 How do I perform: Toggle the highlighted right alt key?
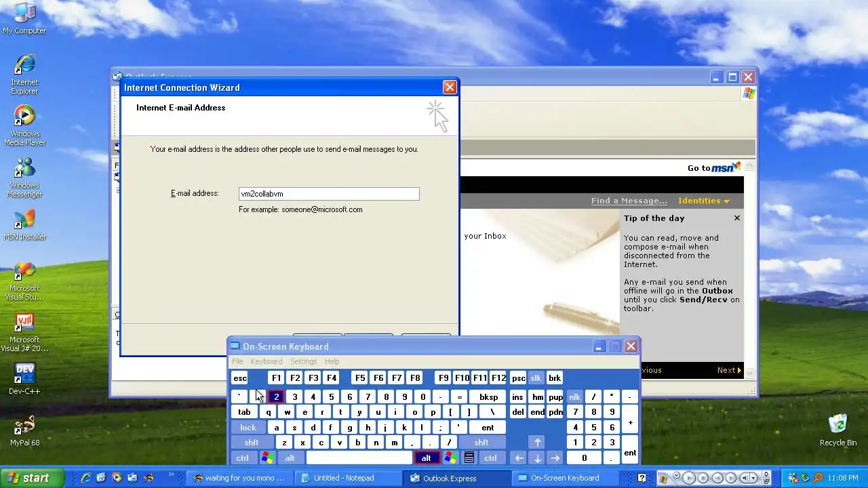coord(426,458)
